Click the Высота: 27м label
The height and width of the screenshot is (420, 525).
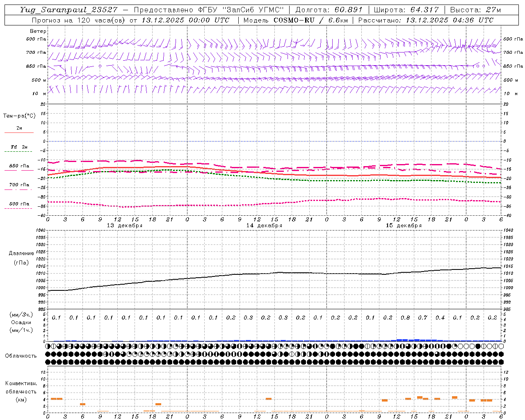click(x=475, y=10)
